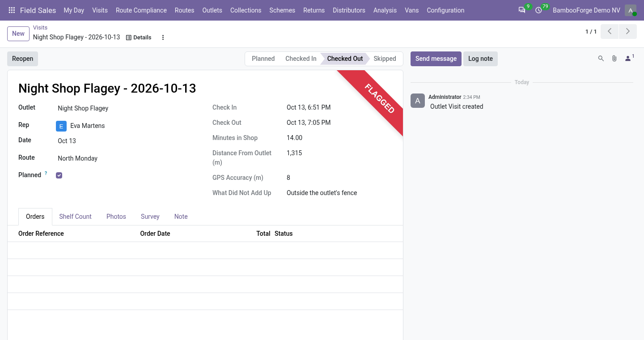
Task: Follow the Visits breadcrumb link
Action: (x=40, y=28)
